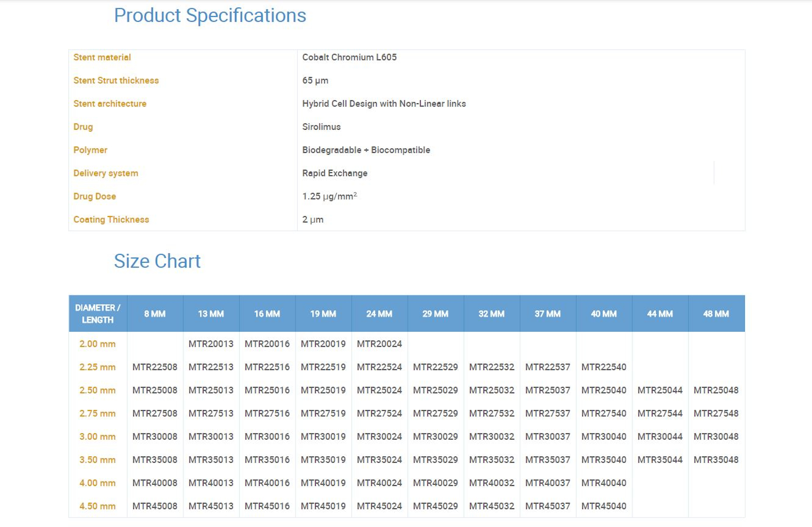812x527 pixels.
Task: Click product code MTR22508
Action: click(155, 367)
